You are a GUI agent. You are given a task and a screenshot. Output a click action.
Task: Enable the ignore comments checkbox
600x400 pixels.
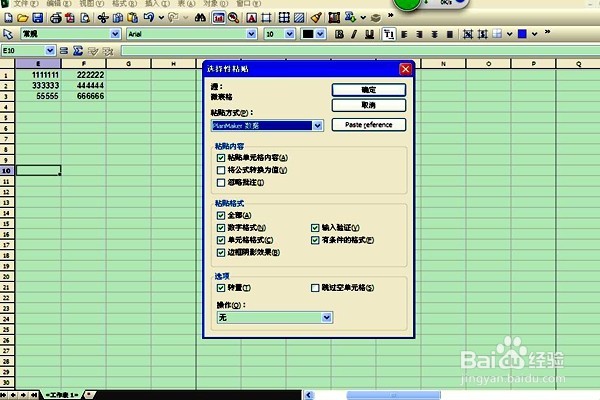point(221,183)
